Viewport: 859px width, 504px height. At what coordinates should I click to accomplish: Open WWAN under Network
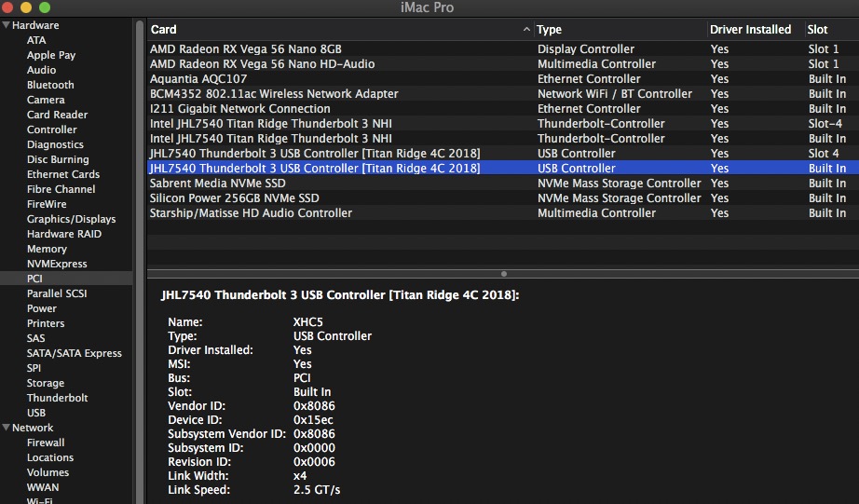point(43,487)
